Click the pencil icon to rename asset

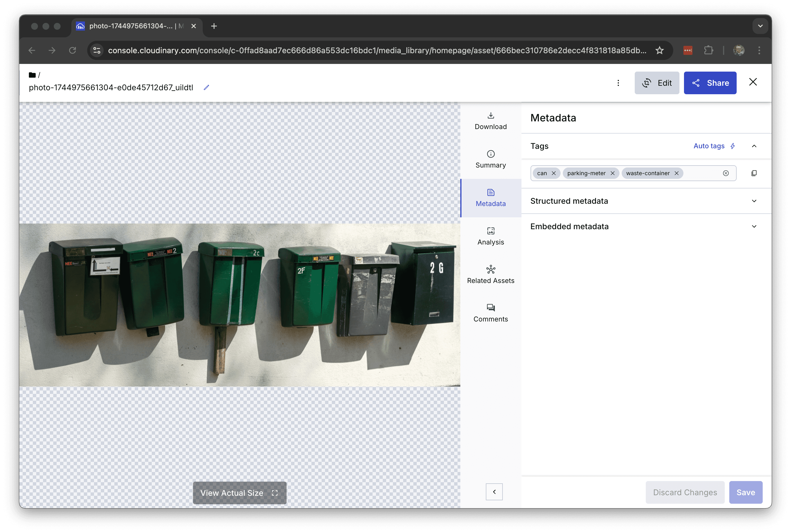tap(206, 87)
